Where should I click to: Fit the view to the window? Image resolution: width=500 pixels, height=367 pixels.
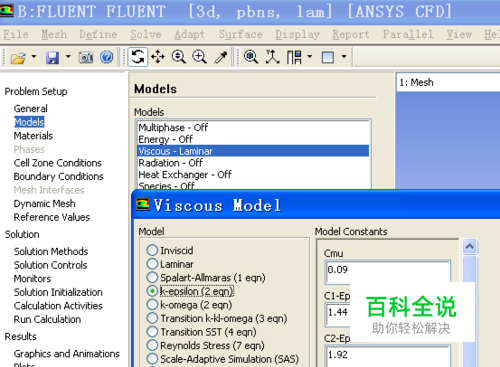click(251, 57)
